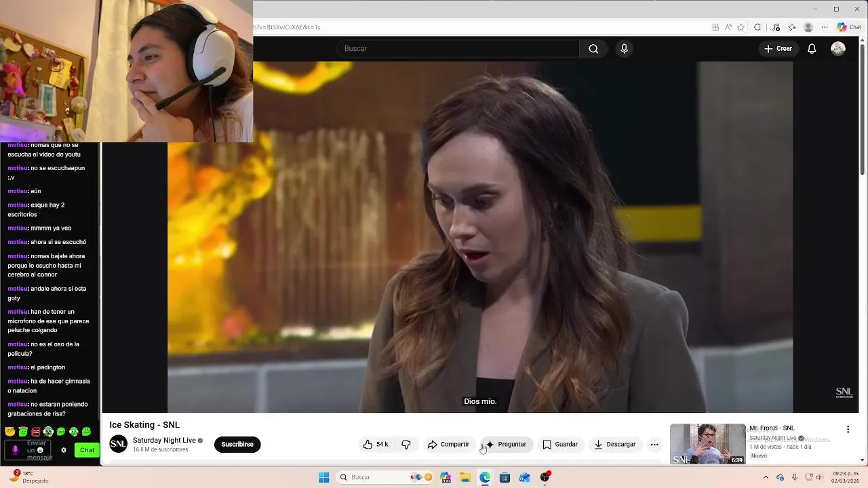Open network and volume quick settings in tray
Viewport: 868px width, 488px height.
tap(814, 477)
